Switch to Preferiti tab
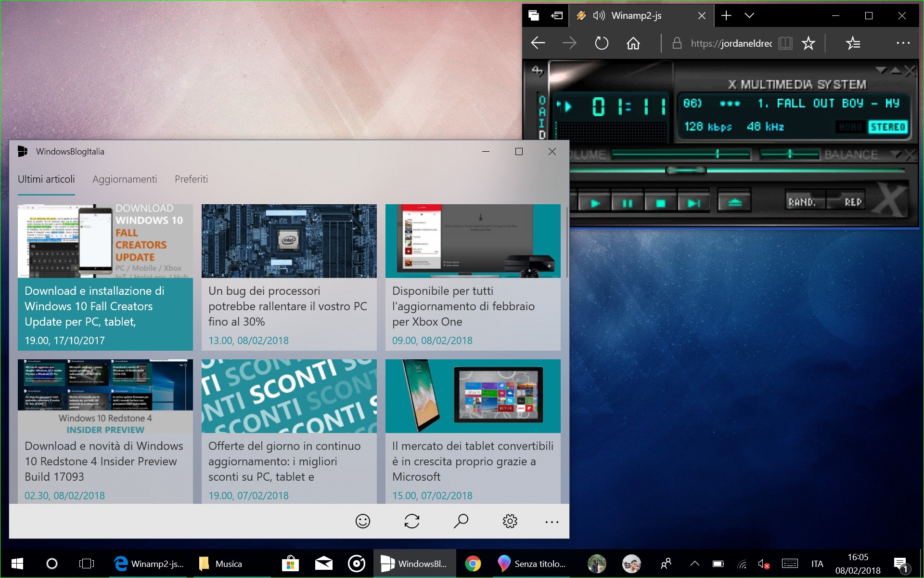Image resolution: width=924 pixels, height=578 pixels. pos(191,179)
